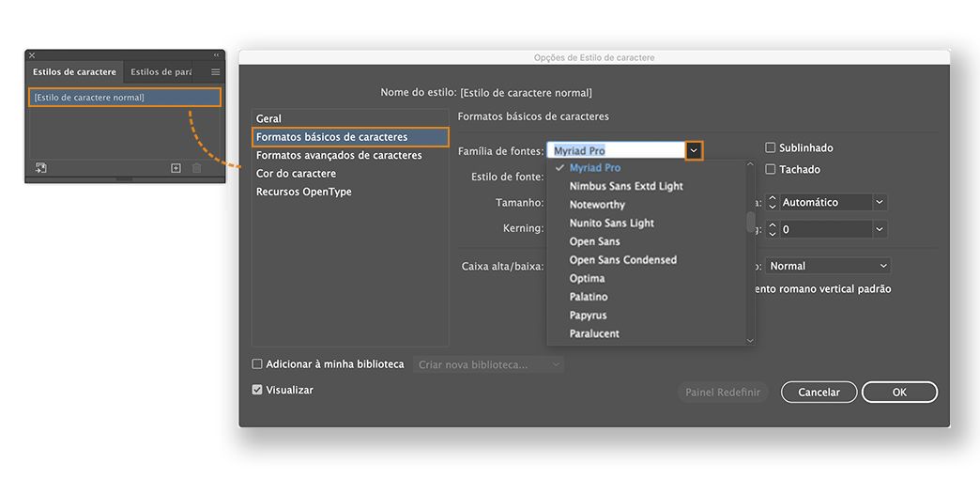Viewport: 980px width, 478px height.
Task: Click the load style from library icon
Action: click(41, 168)
